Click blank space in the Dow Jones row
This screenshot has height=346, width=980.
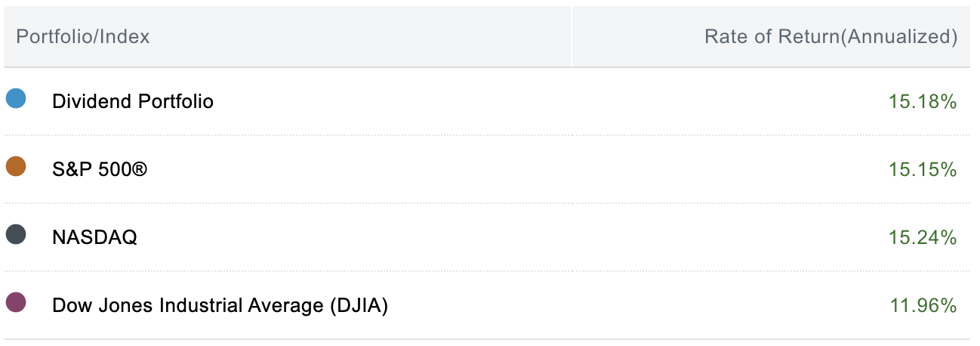[604, 306]
